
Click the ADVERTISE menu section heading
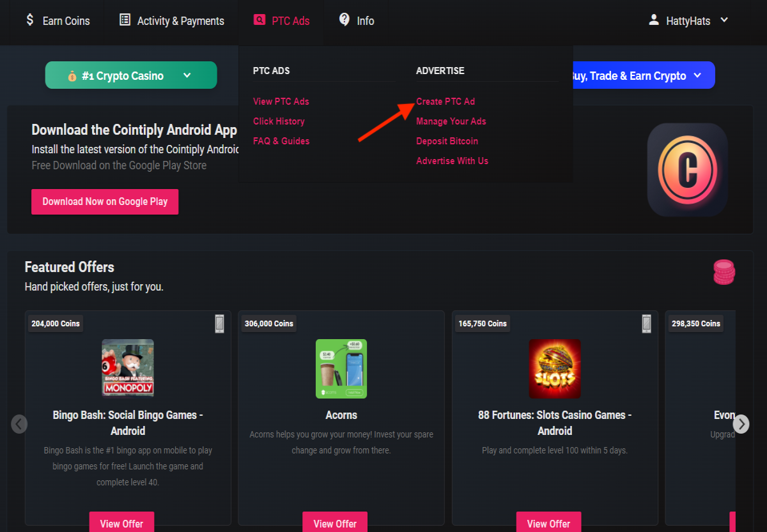coord(440,71)
